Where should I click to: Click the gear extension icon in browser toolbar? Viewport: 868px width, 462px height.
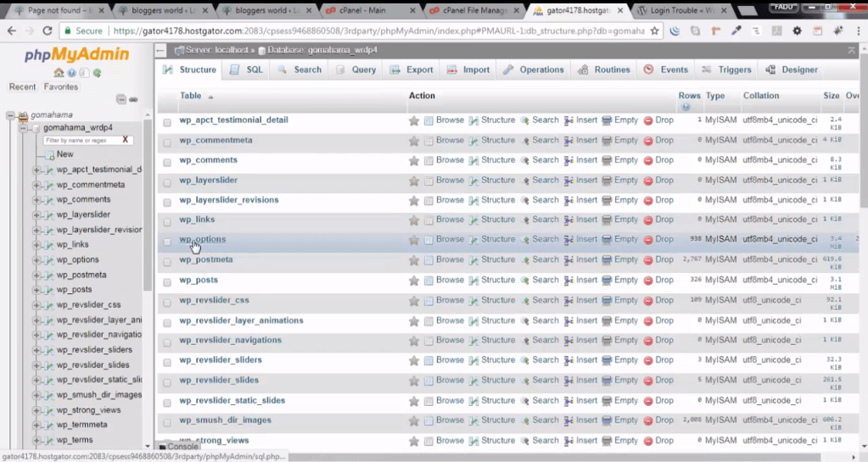pyautogui.click(x=797, y=31)
